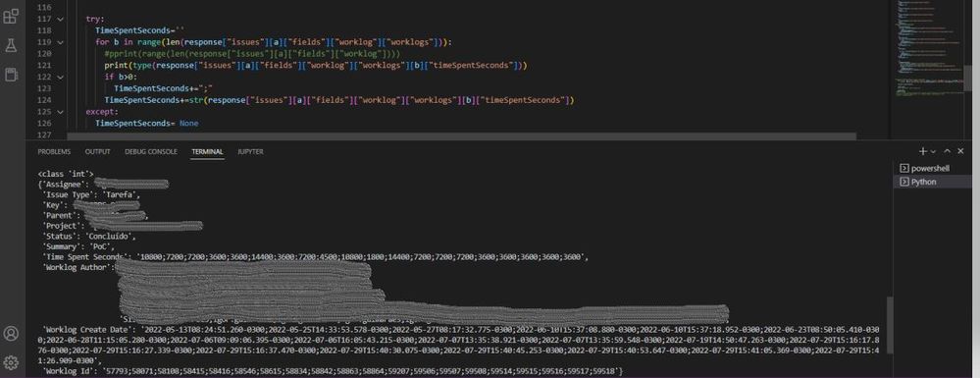Create a new terminal with plus icon
This screenshot has height=378, width=980.
[x=922, y=151]
